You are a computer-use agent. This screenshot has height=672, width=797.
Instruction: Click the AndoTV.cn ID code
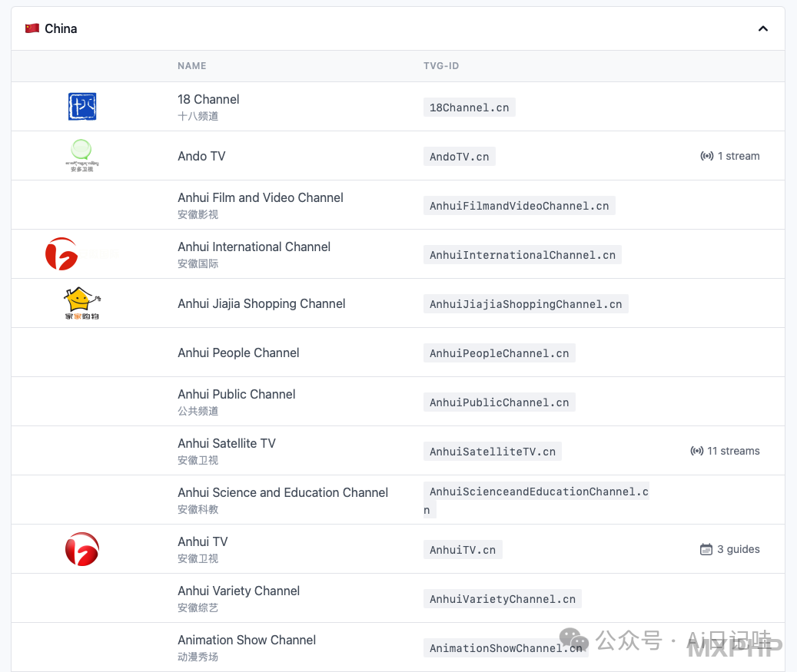(x=460, y=157)
